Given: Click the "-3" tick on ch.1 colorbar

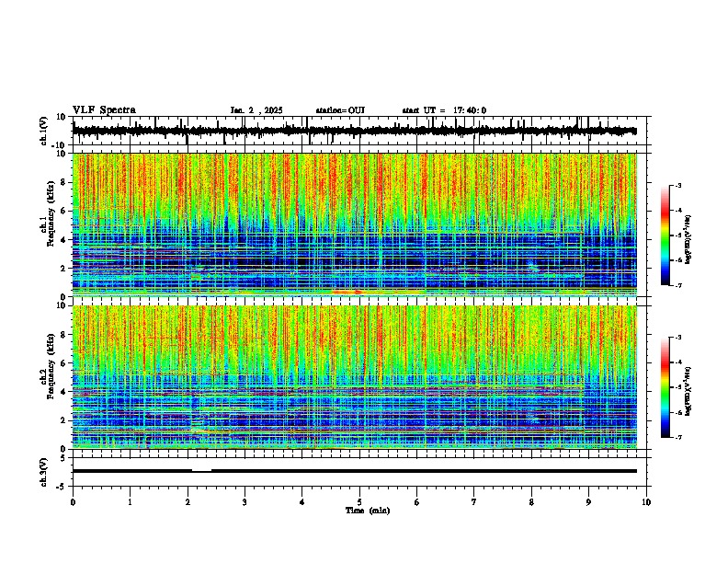Looking at the screenshot, I should click(x=678, y=185).
